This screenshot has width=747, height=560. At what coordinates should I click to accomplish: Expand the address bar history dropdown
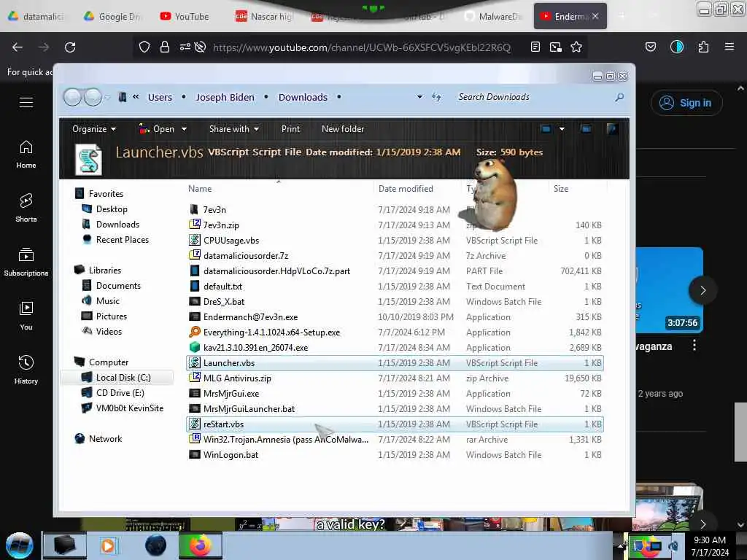(x=419, y=97)
